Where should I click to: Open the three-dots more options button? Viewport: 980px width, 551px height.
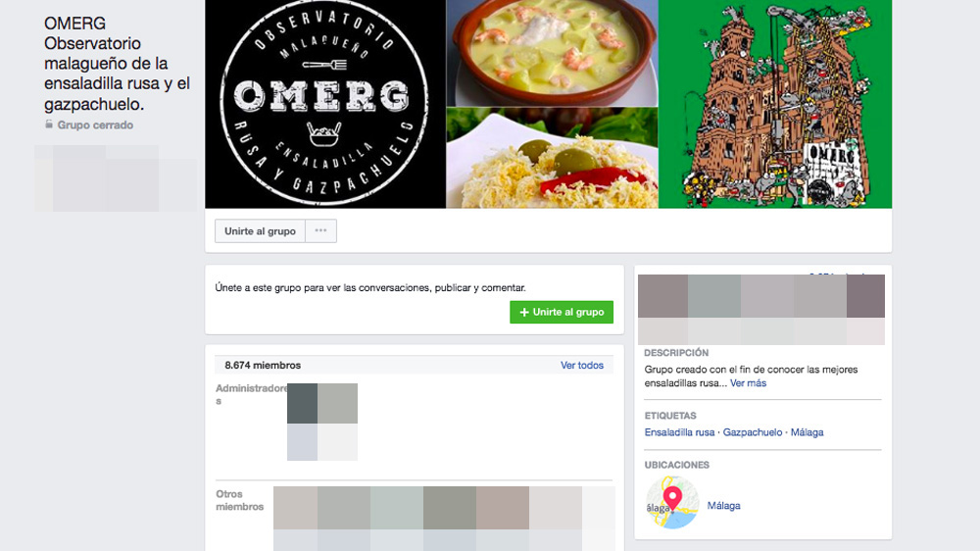(320, 230)
